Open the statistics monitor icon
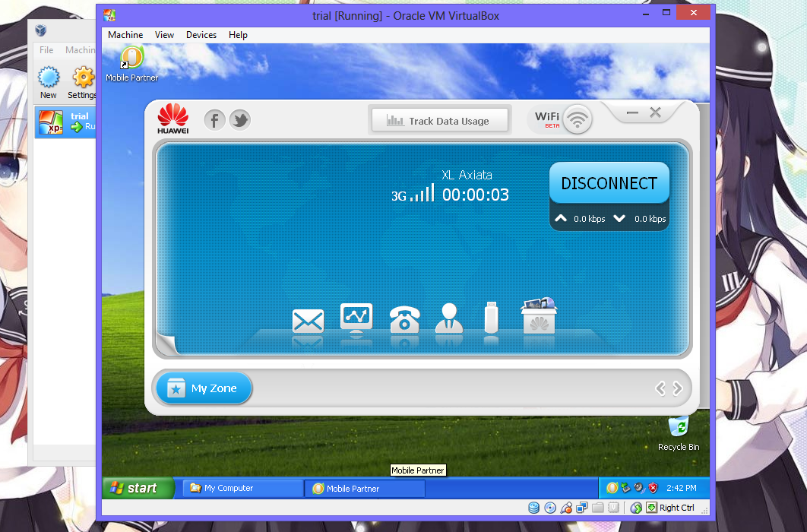Screen dimensions: 807x532 pos(356,318)
